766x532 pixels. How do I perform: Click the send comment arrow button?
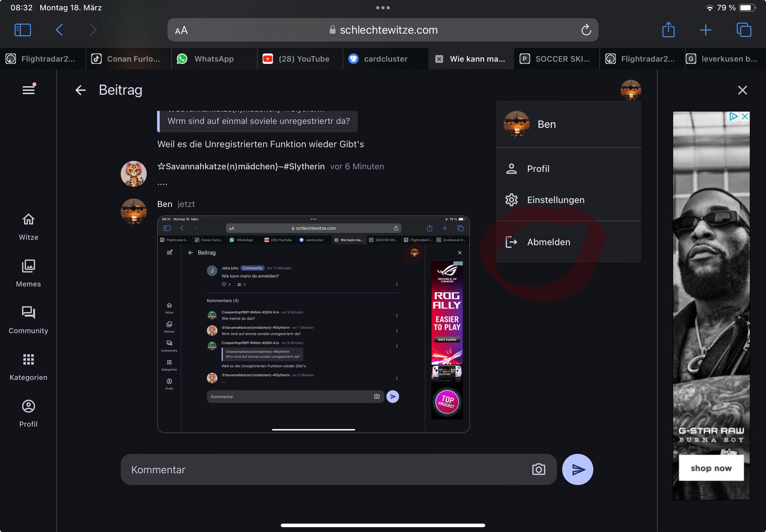[577, 469]
